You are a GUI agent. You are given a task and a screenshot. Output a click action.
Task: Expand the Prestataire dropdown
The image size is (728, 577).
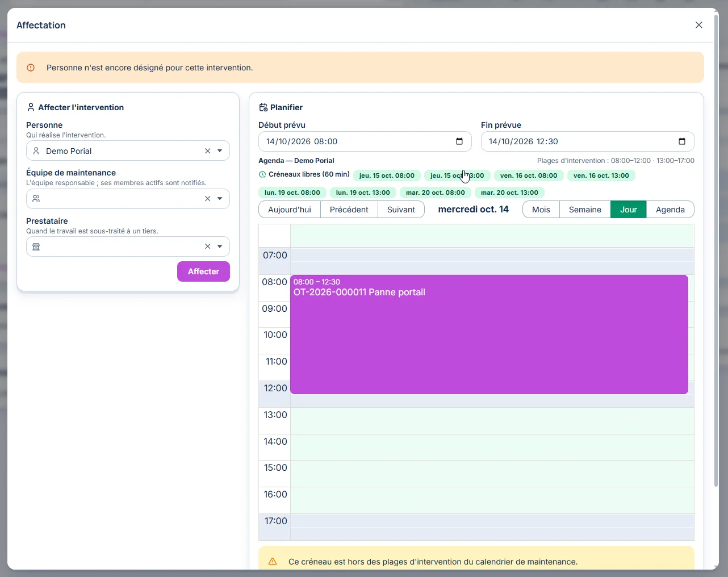pyautogui.click(x=220, y=246)
